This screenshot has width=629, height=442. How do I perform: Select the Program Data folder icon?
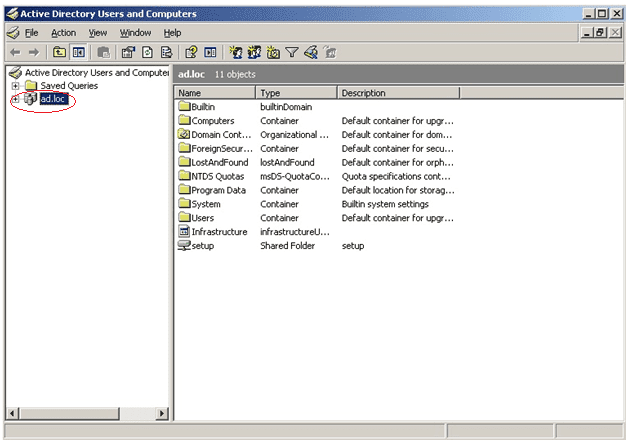(x=184, y=190)
